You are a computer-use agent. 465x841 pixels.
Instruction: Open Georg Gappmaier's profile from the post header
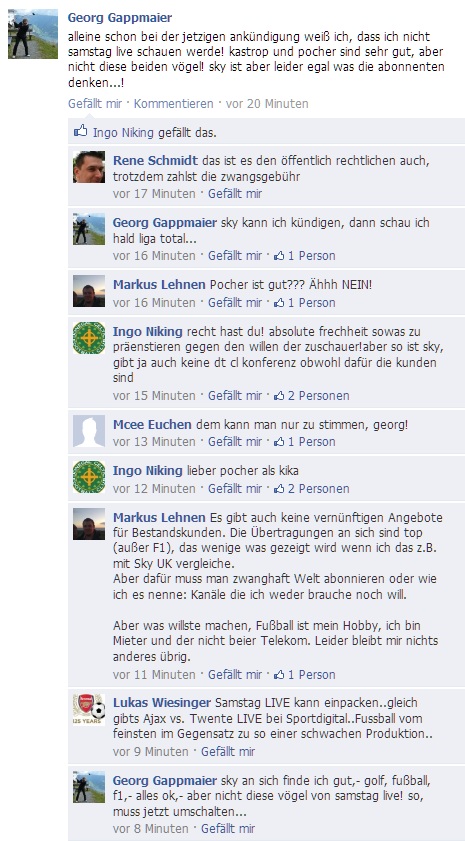coord(120,18)
